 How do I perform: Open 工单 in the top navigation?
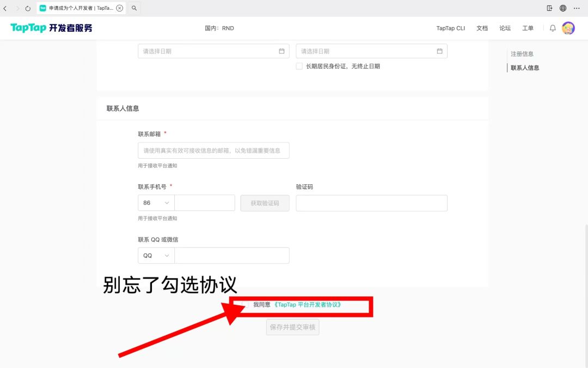point(528,28)
